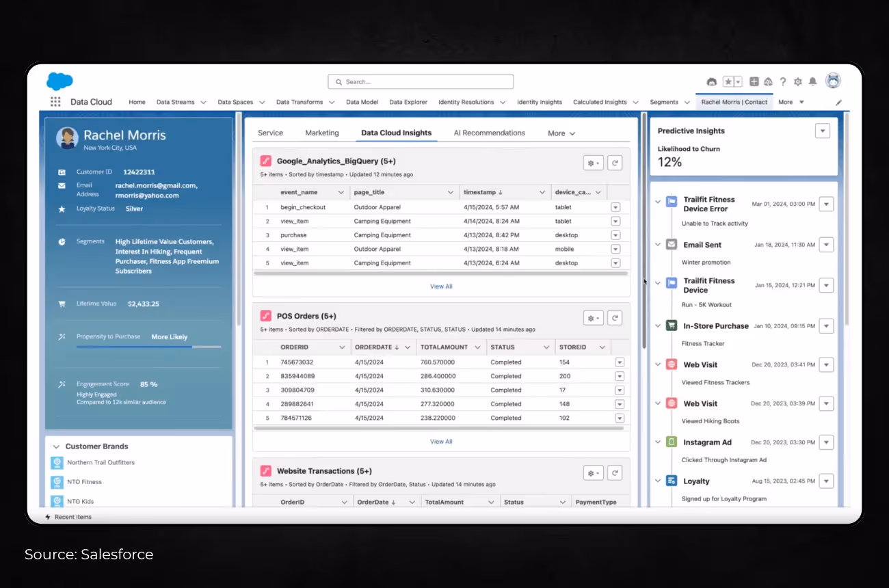
Task: Open the Einstein assistant icon
Action: (x=712, y=81)
